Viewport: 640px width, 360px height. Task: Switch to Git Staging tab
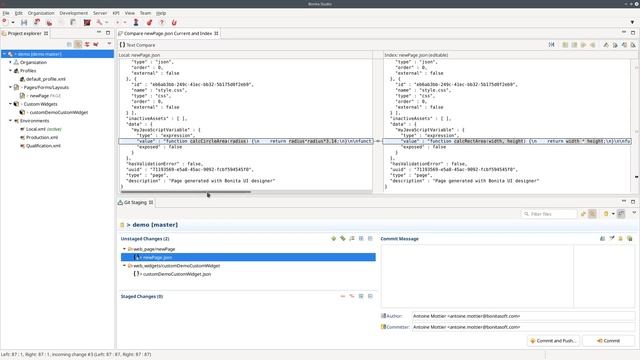[135, 202]
